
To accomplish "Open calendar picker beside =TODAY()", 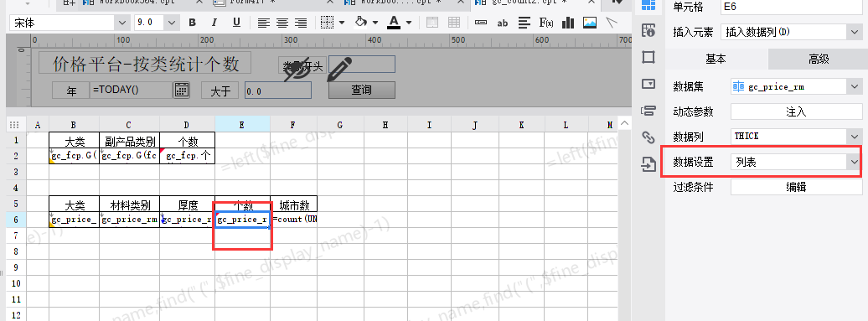I will pyautogui.click(x=182, y=90).
